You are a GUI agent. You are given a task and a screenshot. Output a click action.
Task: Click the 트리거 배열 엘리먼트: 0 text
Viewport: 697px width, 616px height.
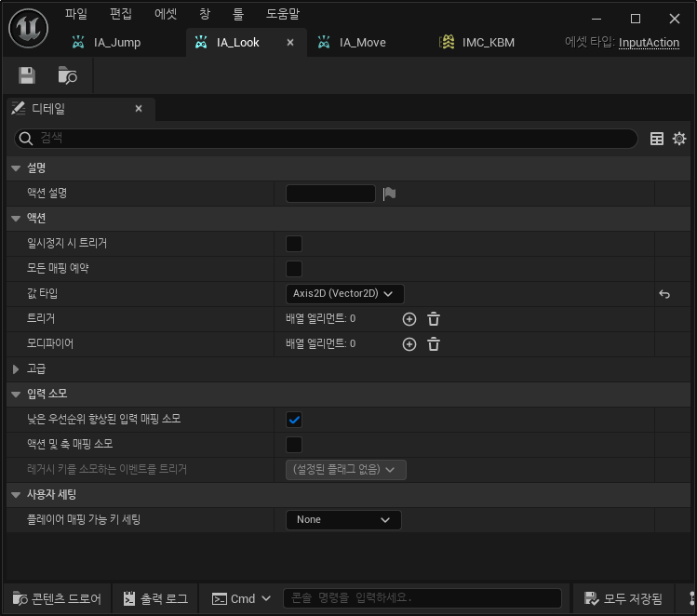tap(320, 319)
